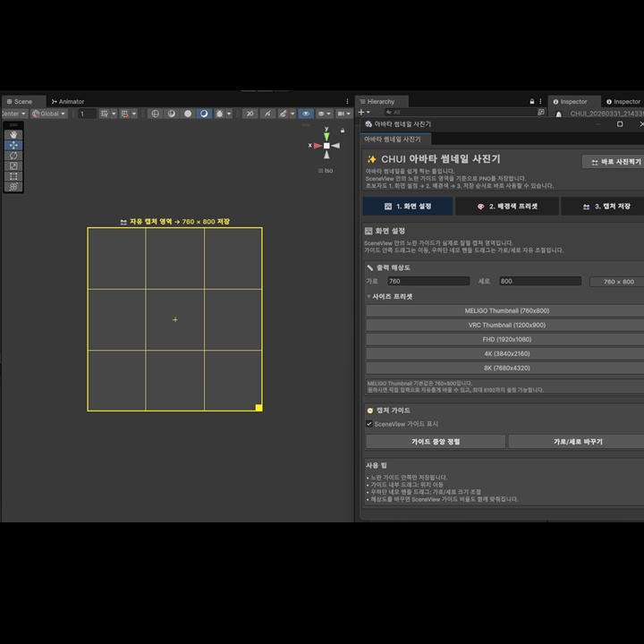Toggle Iso perspective label under gizmo
The height and width of the screenshot is (644, 644).
pyautogui.click(x=326, y=171)
